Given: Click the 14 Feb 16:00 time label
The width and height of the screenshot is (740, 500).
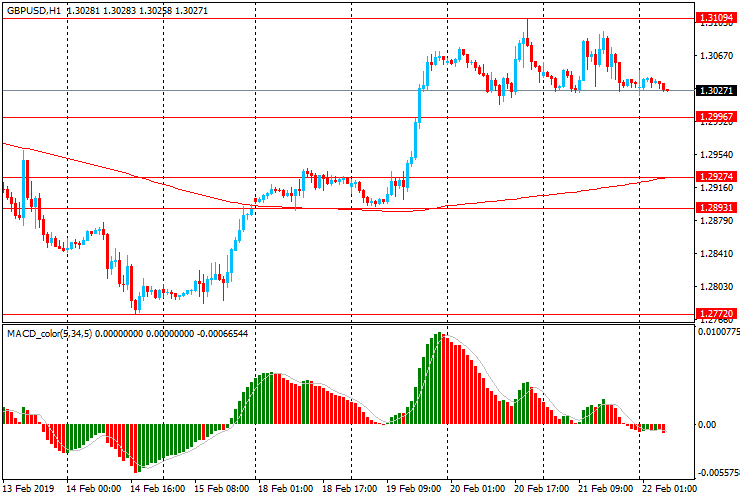Looking at the screenshot, I should point(158,489).
